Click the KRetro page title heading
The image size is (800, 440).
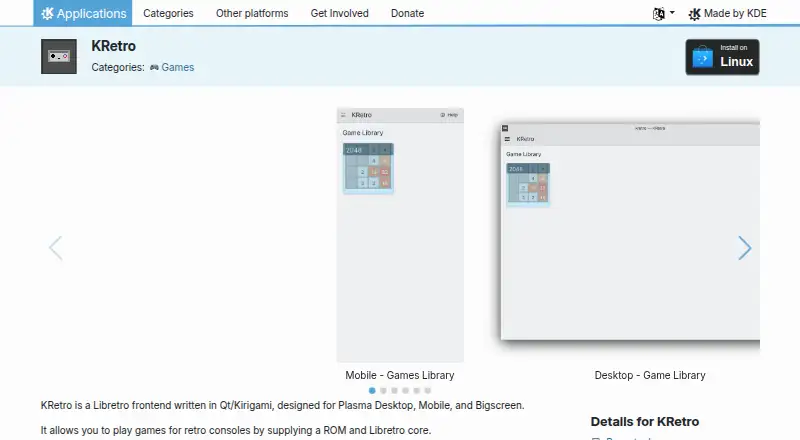pyautogui.click(x=113, y=46)
